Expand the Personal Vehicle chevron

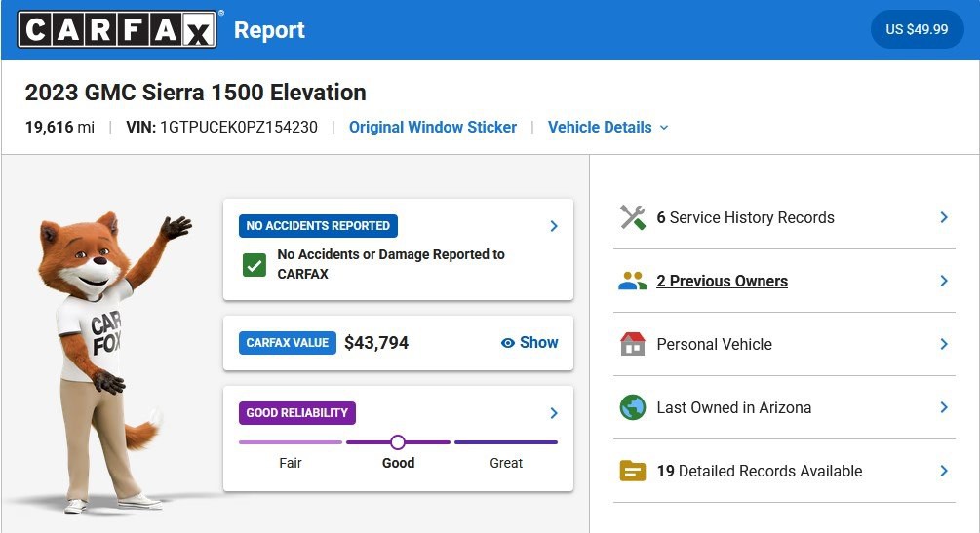944,344
